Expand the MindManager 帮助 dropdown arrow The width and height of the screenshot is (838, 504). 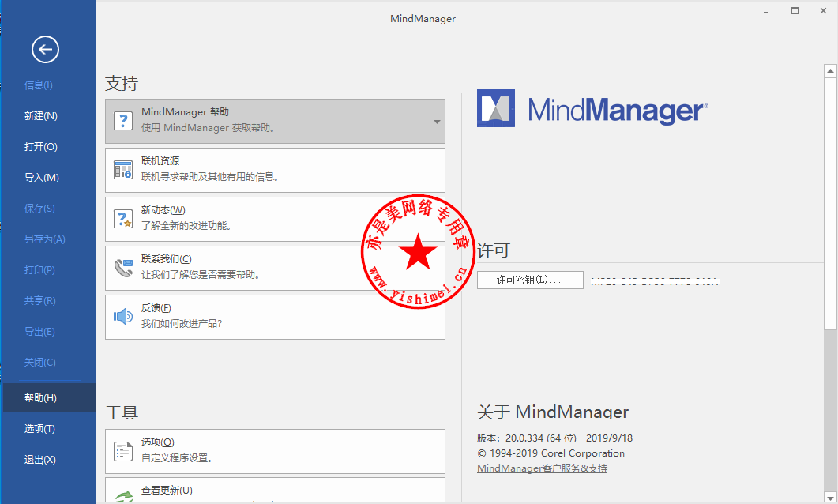(x=437, y=122)
